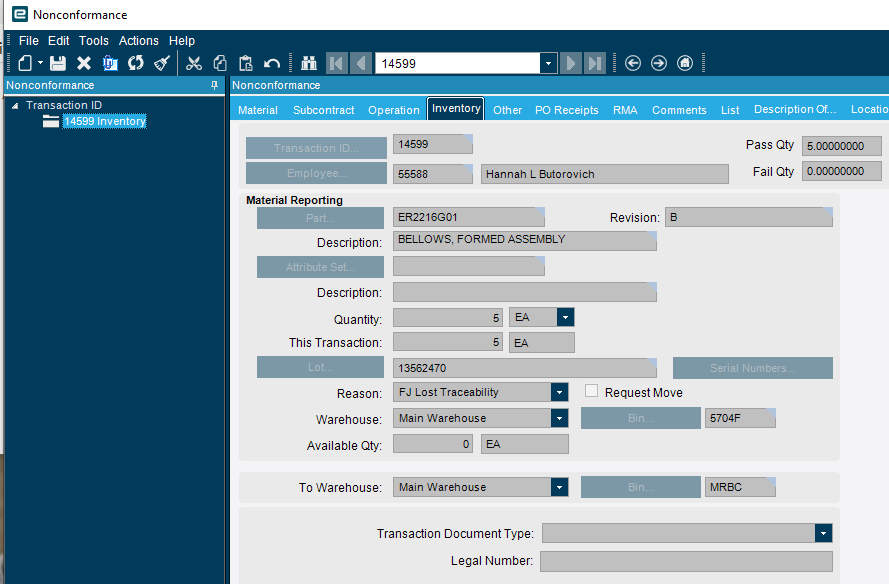Go to last record navigation icon

595,63
